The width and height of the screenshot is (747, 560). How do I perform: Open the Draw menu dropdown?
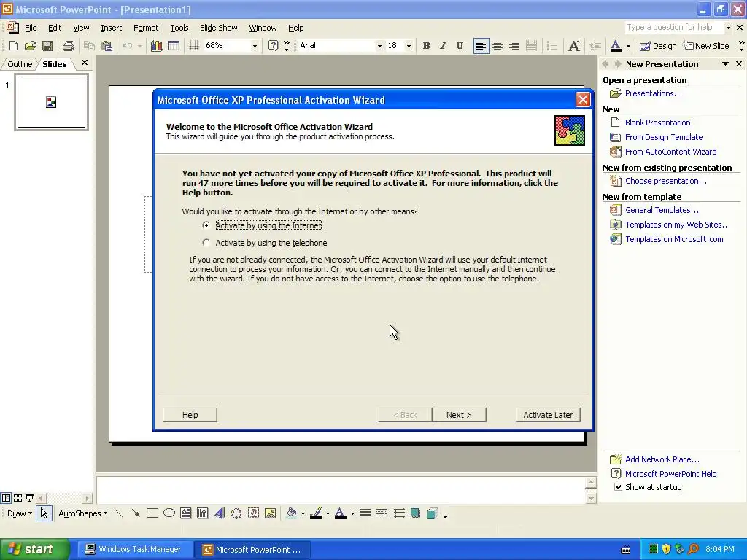(20, 513)
